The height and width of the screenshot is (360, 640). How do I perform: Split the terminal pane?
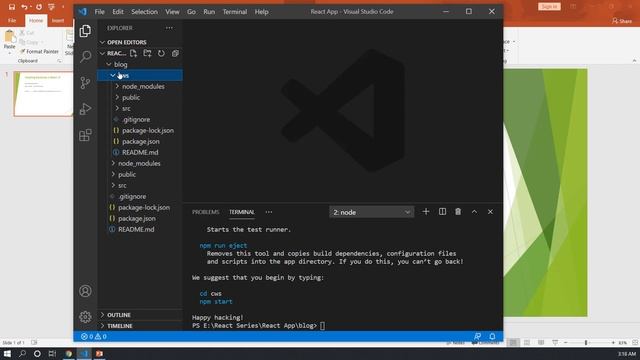[x=442, y=211]
